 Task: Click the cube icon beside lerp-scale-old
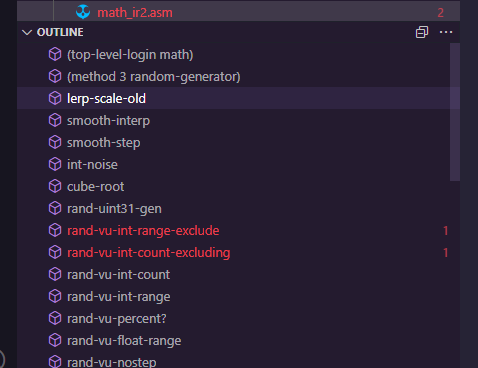click(55, 98)
